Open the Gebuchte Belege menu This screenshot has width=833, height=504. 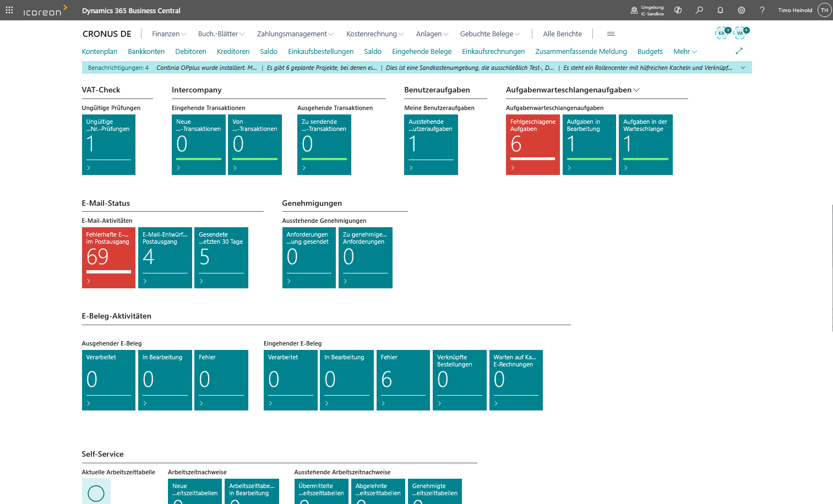[x=489, y=34]
